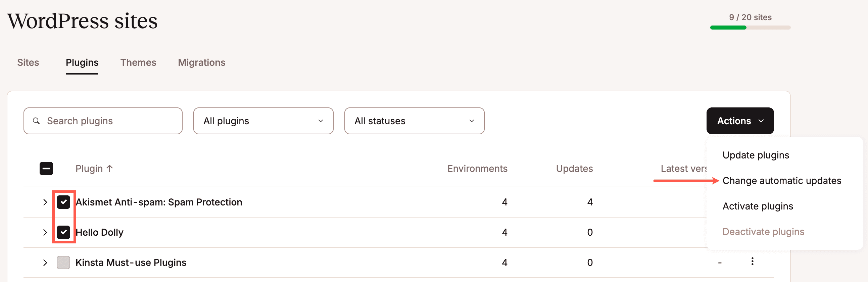Expand the Hello Dolly row
This screenshot has height=282, width=868.
[x=45, y=232]
